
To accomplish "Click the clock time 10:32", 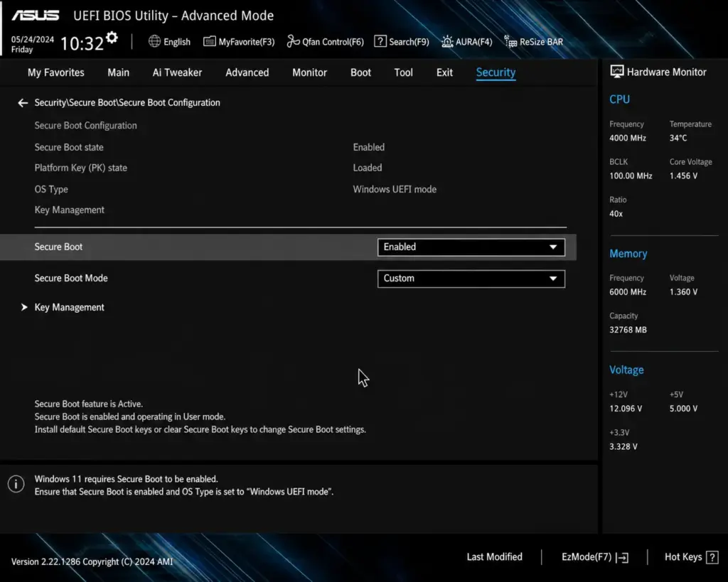I will [x=82, y=43].
